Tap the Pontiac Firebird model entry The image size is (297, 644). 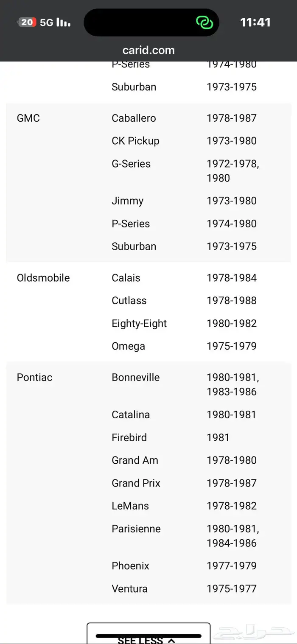pos(129,437)
